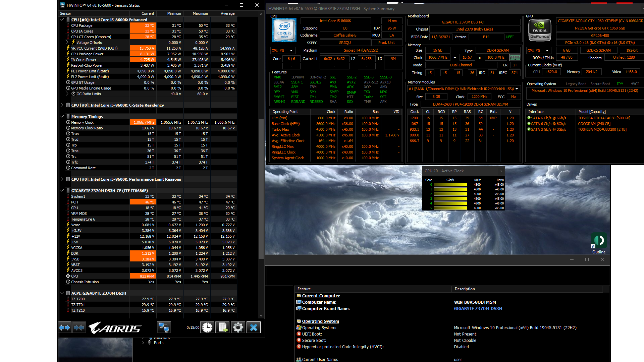Start logging with the sheet-plus icon
Image resolution: width=644 pixels, height=362 pixels.
tap(223, 327)
